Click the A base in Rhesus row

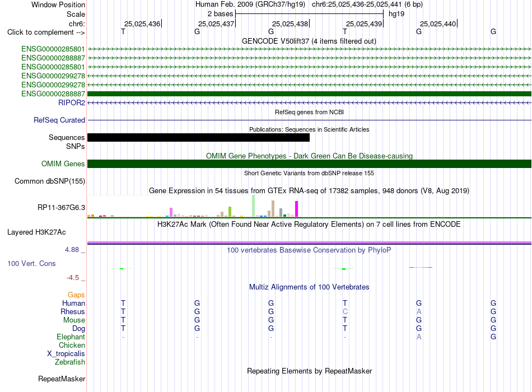pos(419,311)
